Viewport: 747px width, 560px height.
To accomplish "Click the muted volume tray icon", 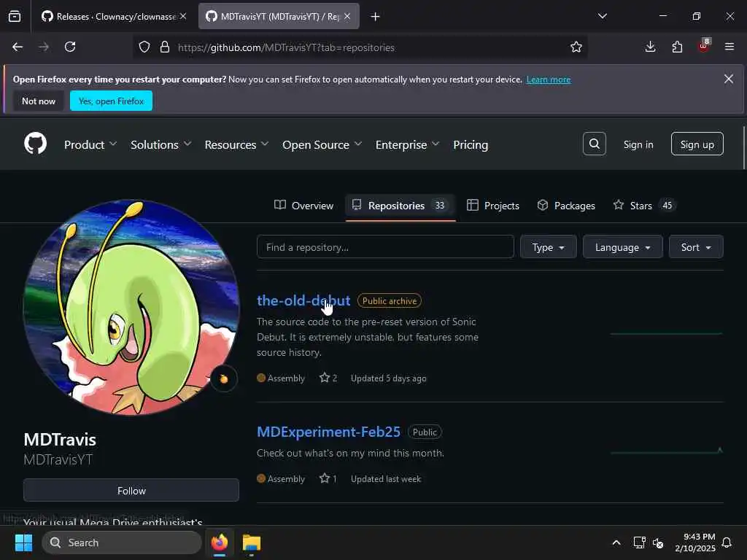I will click(x=658, y=542).
